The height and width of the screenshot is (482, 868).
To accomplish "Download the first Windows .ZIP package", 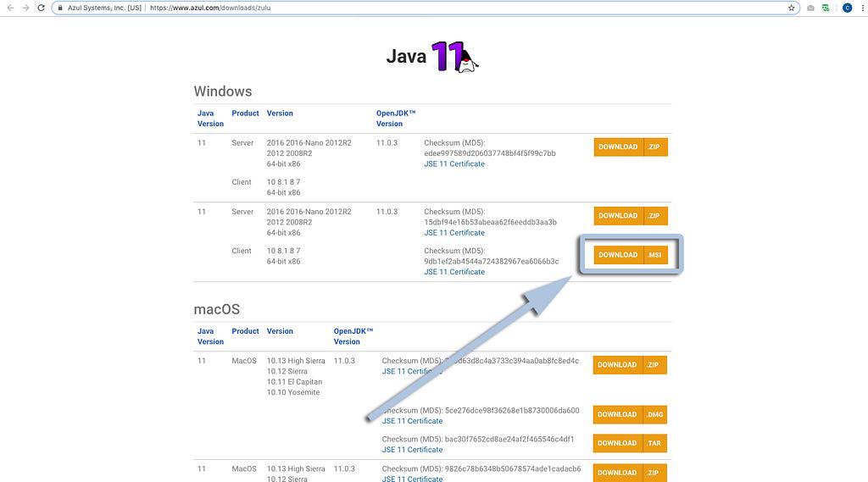I will (x=630, y=147).
